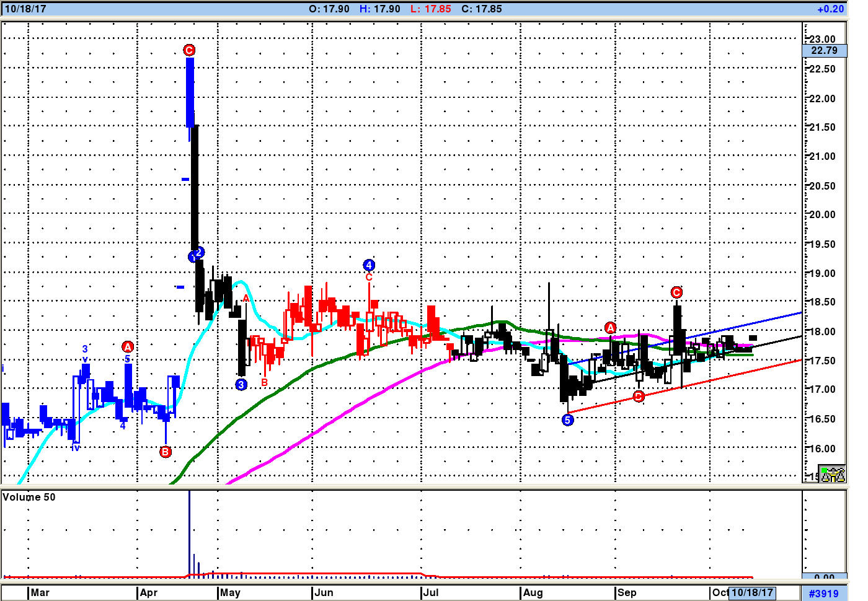Select the blue circled 3 wave marker
The height and width of the screenshot is (601, 868).
click(x=241, y=384)
